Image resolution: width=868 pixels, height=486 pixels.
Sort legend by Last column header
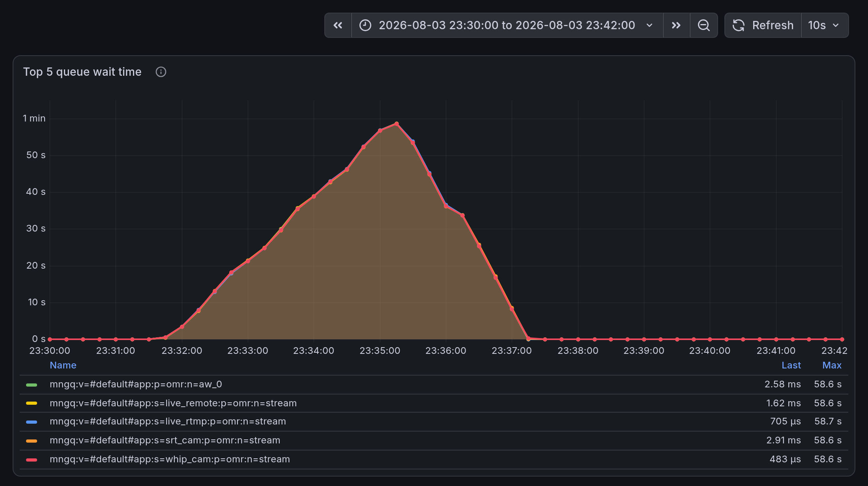tap(791, 365)
